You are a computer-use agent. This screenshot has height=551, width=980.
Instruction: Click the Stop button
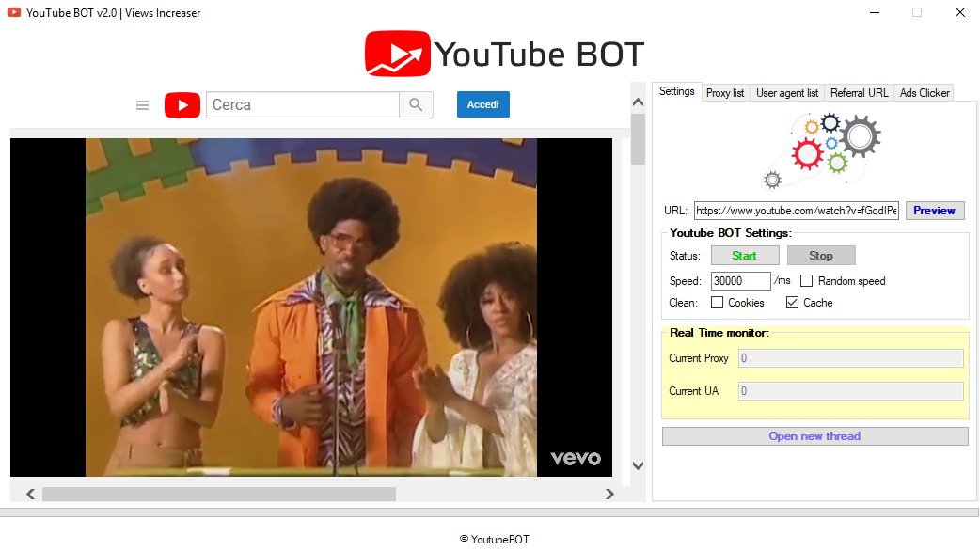pos(821,256)
